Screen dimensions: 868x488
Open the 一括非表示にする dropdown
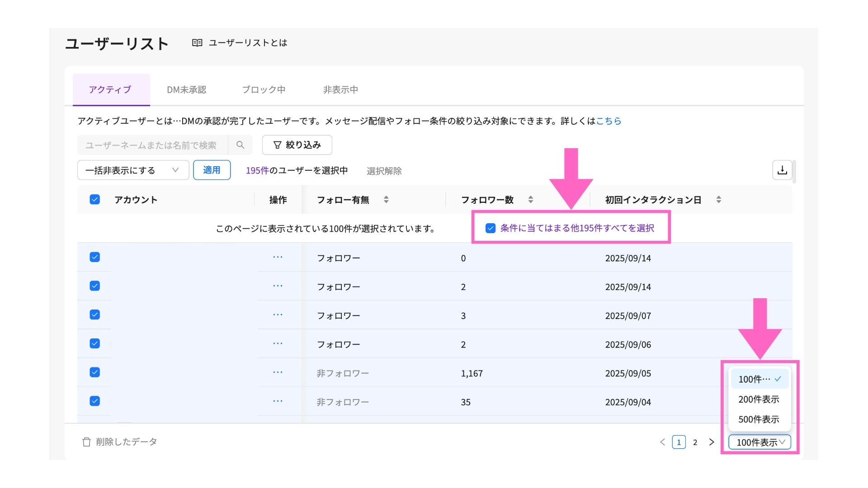tap(133, 170)
